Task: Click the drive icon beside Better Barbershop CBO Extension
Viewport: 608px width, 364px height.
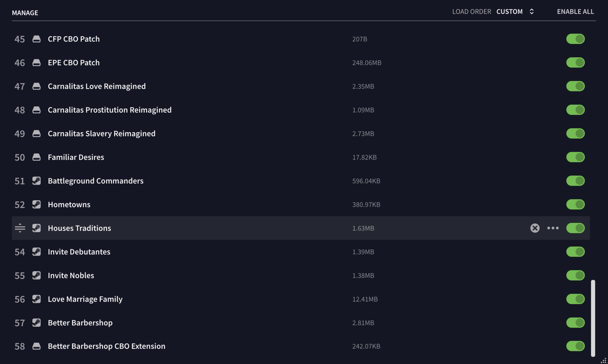Action: [x=36, y=346]
